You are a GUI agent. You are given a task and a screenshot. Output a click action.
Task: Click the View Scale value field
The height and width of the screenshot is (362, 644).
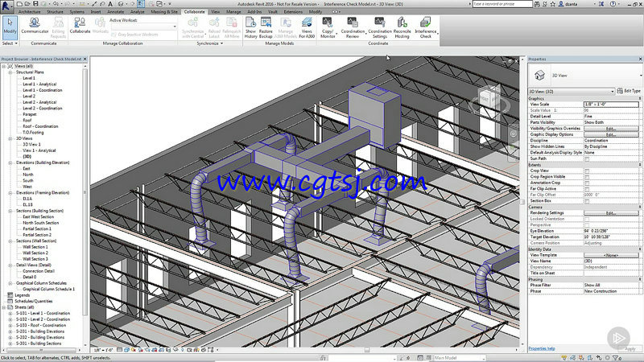point(611,105)
